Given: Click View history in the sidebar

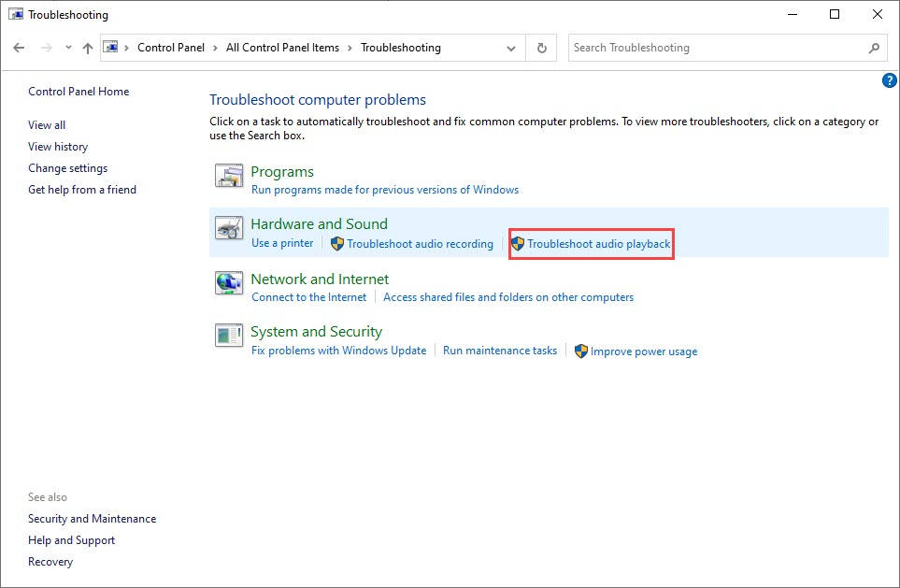Looking at the screenshot, I should (58, 147).
